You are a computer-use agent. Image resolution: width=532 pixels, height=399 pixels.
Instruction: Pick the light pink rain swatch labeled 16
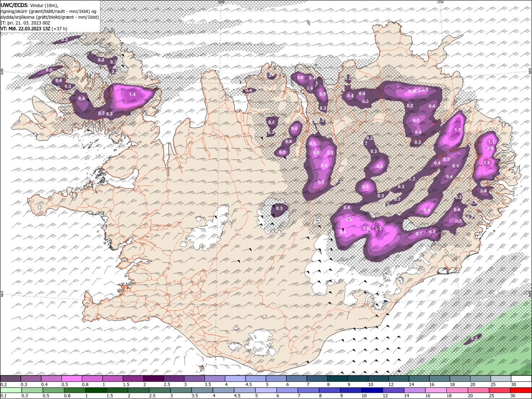tap(436, 390)
